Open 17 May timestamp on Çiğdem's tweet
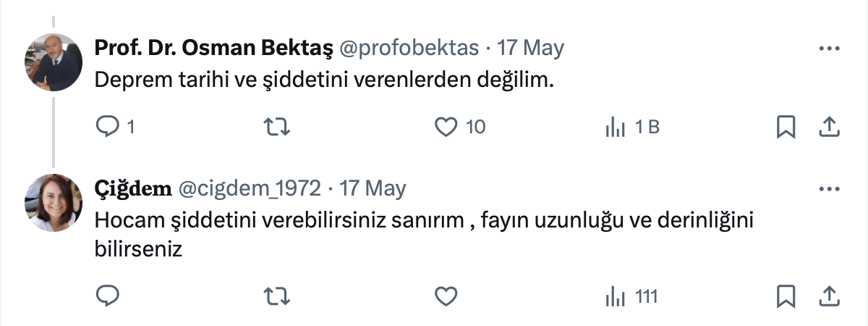 [x=373, y=189]
